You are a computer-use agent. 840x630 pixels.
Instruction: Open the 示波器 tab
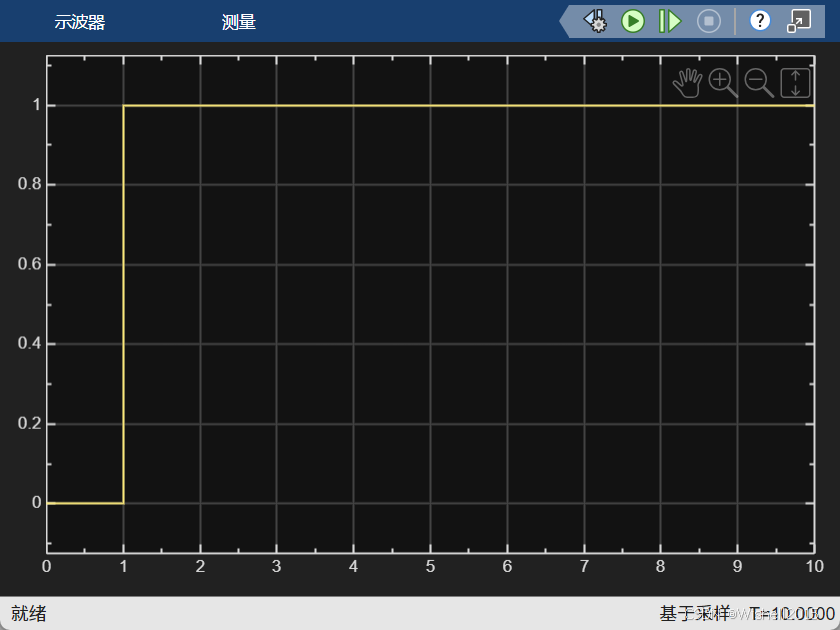click(80, 22)
